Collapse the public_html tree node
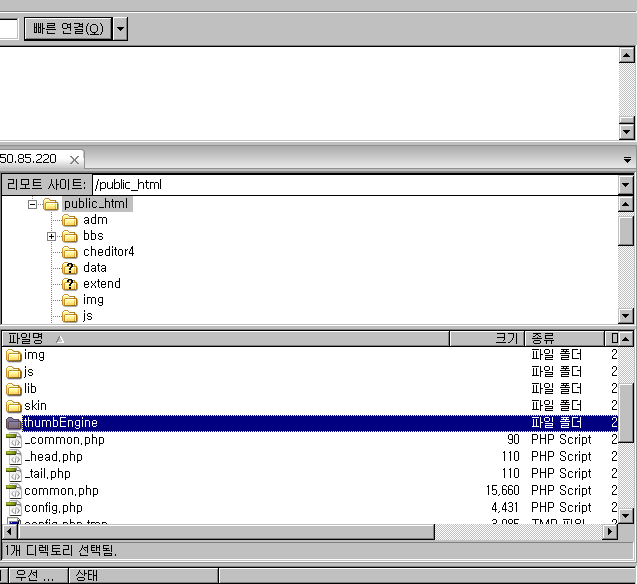The image size is (637, 584). coord(33,204)
